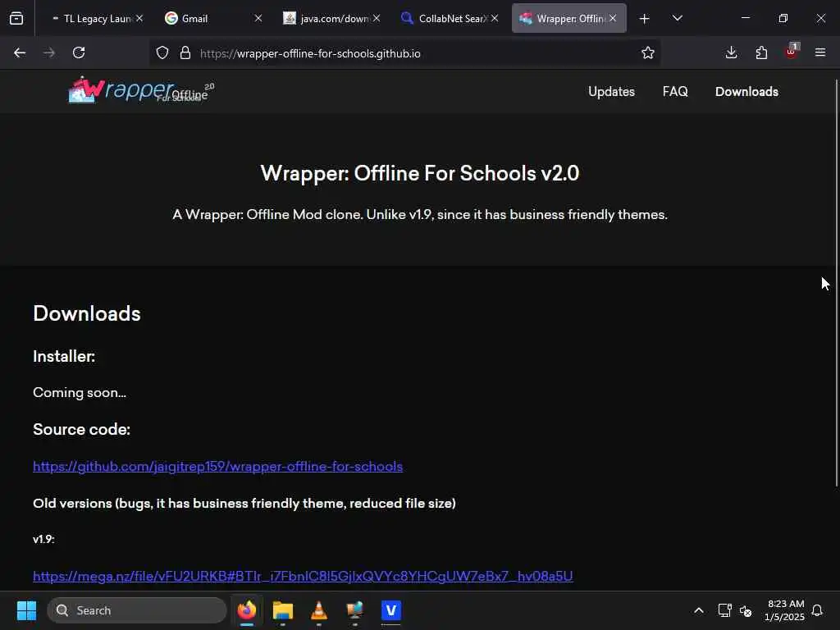Close the Wrapper: Offline tab
This screenshot has height=630, width=840.
pyautogui.click(x=613, y=18)
